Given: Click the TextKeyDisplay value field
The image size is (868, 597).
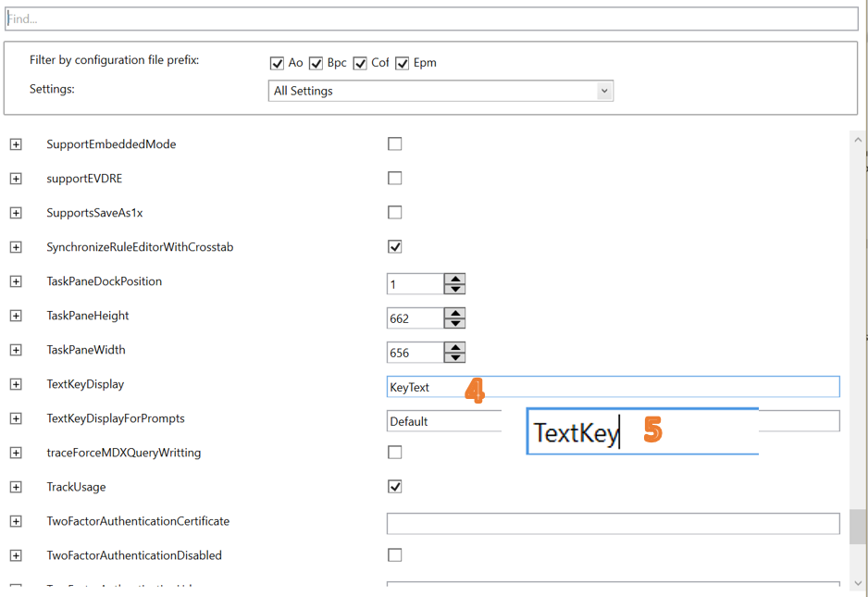Looking at the screenshot, I should point(614,387).
